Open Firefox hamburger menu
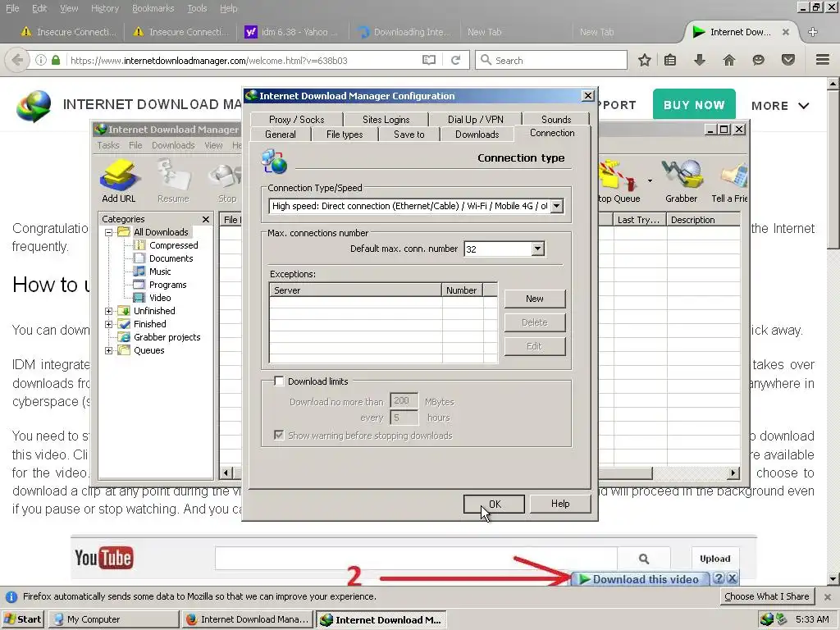 (x=822, y=59)
